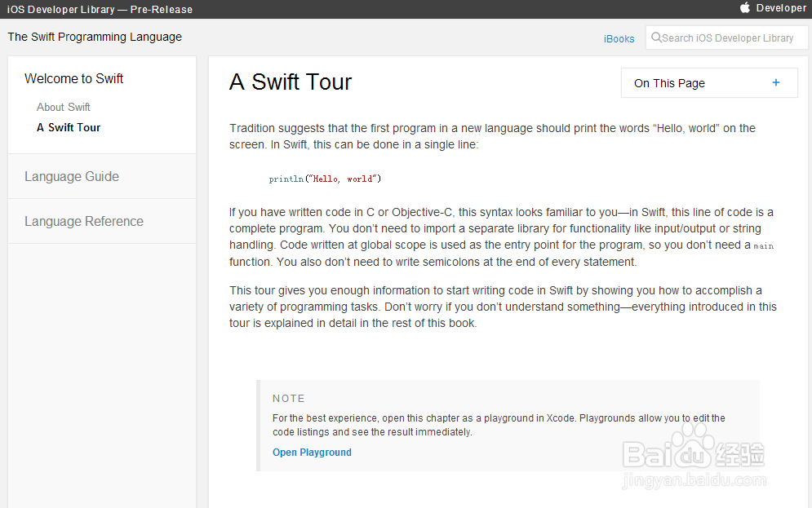The width and height of the screenshot is (812, 508).
Task: Expand the Language Reference section
Action: pyautogui.click(x=84, y=222)
